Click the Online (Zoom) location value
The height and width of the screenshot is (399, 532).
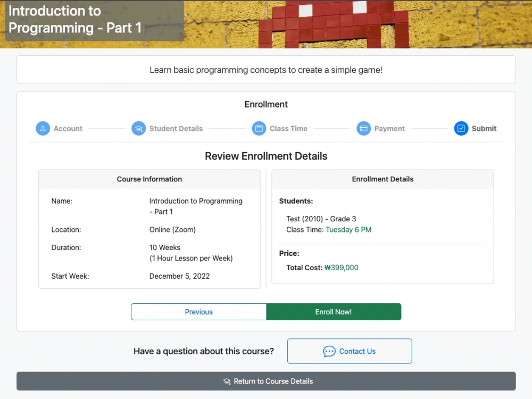[x=172, y=230]
